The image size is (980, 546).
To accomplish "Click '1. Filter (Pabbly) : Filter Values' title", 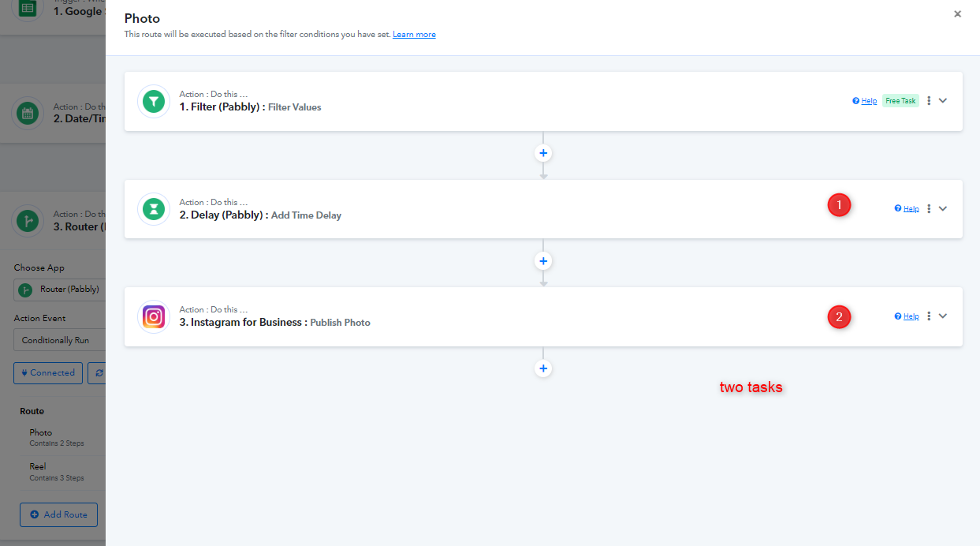I will coord(250,107).
